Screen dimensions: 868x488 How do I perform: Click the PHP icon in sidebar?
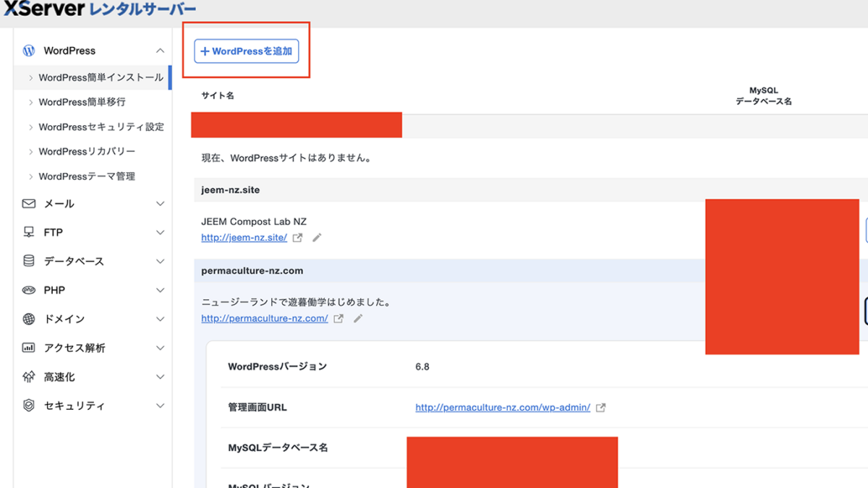point(29,290)
